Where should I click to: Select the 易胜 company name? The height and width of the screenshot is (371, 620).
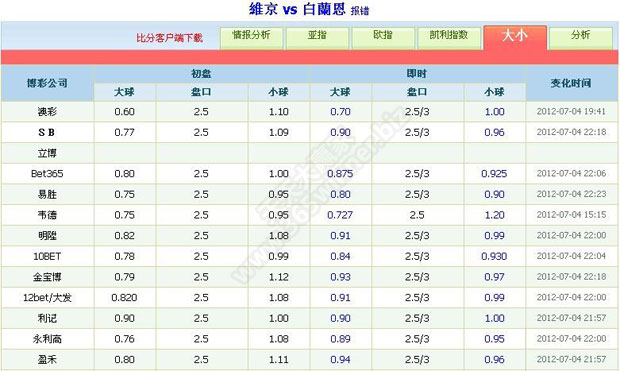coord(47,195)
